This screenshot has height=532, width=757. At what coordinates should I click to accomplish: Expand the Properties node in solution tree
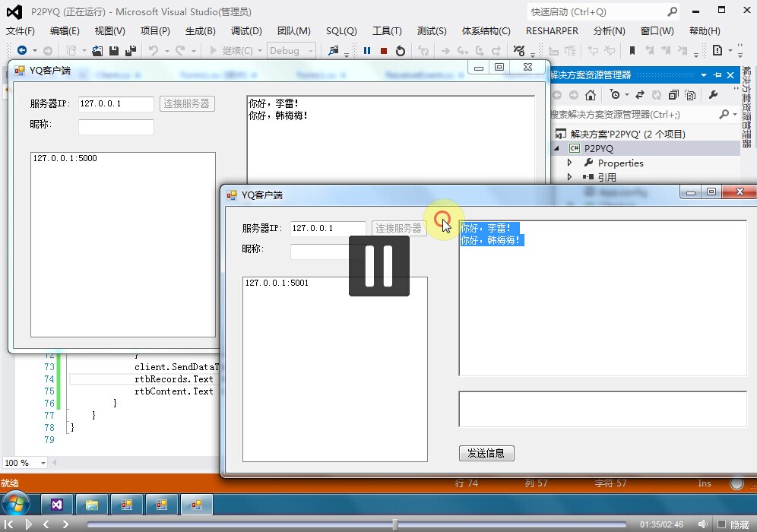click(x=569, y=163)
